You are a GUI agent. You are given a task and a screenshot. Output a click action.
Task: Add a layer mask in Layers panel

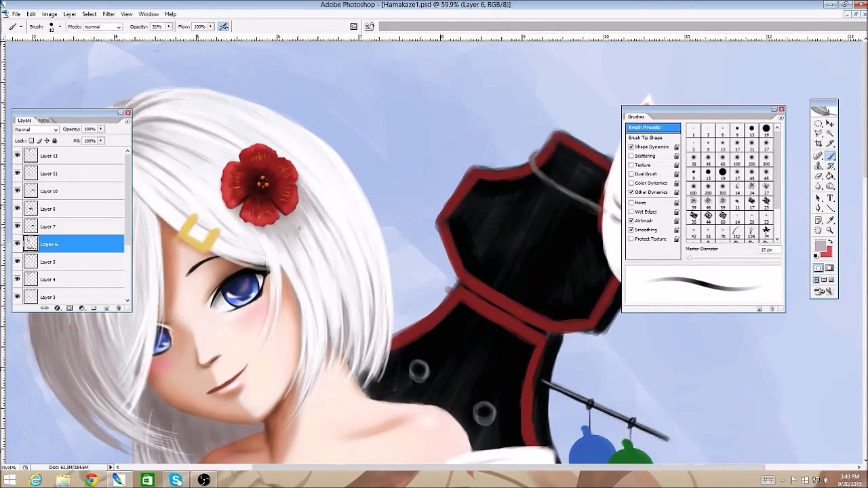click(69, 308)
